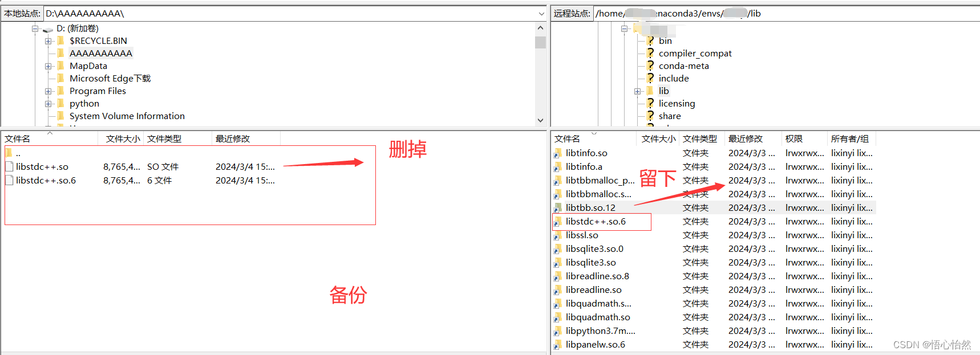Collapse the D: drive node
Viewport: 980px width, 355px height.
35,28
